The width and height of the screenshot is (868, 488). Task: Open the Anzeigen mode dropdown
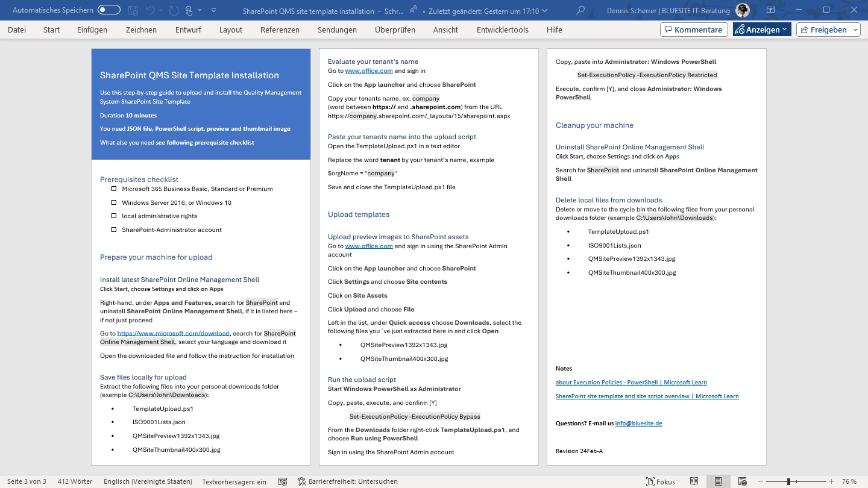point(762,30)
